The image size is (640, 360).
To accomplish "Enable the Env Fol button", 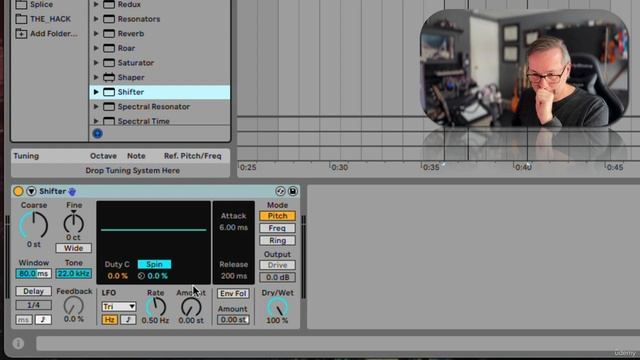I will (233, 293).
